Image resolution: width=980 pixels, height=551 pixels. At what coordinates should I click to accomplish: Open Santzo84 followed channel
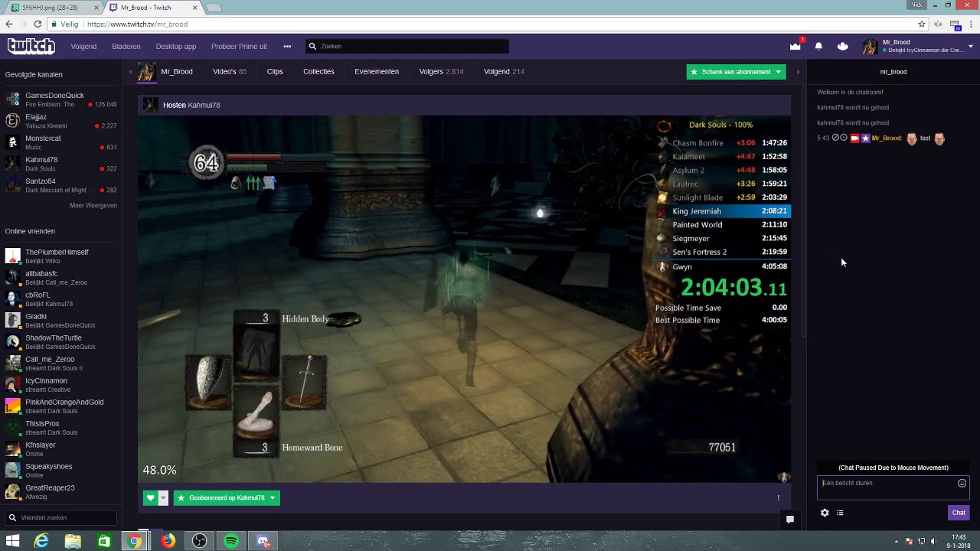point(61,185)
